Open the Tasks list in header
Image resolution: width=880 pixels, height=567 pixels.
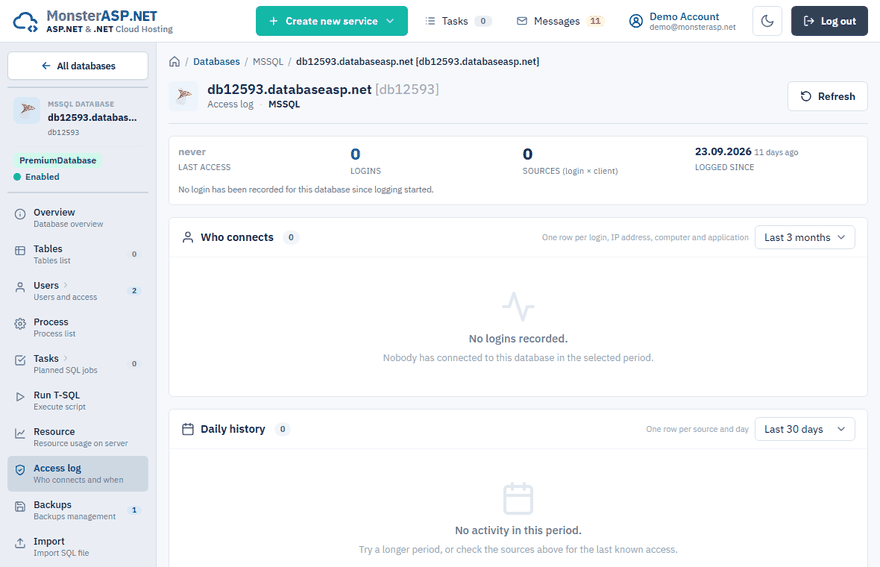click(x=459, y=21)
